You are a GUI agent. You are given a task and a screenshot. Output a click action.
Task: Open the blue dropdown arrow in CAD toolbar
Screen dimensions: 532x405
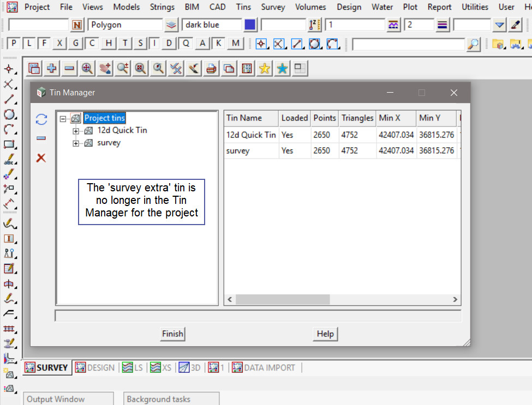499,25
